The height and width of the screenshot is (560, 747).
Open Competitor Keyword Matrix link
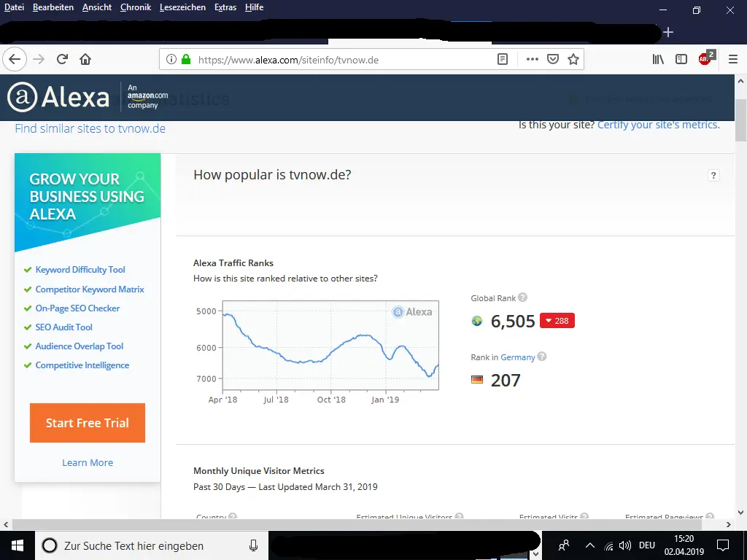(x=90, y=289)
